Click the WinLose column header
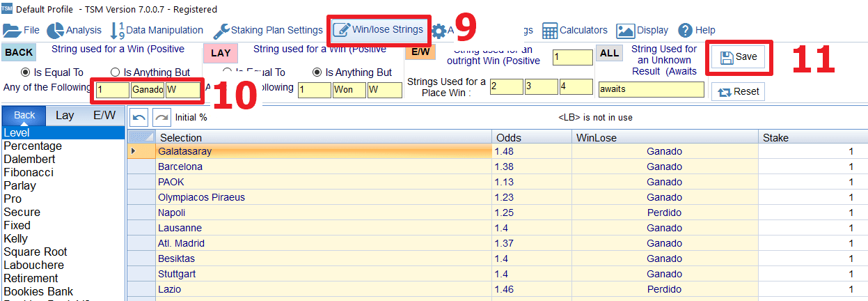The width and height of the screenshot is (868, 301). pyautogui.click(x=665, y=137)
